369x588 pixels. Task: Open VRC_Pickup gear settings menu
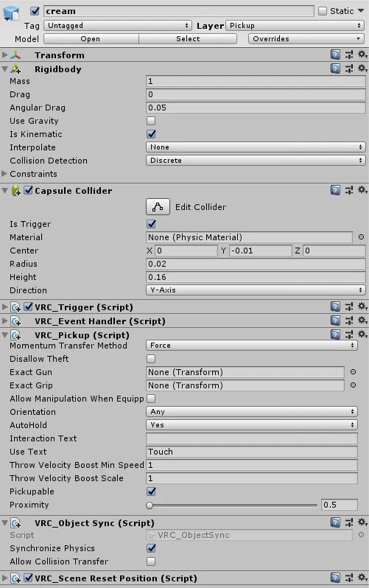pyautogui.click(x=362, y=334)
